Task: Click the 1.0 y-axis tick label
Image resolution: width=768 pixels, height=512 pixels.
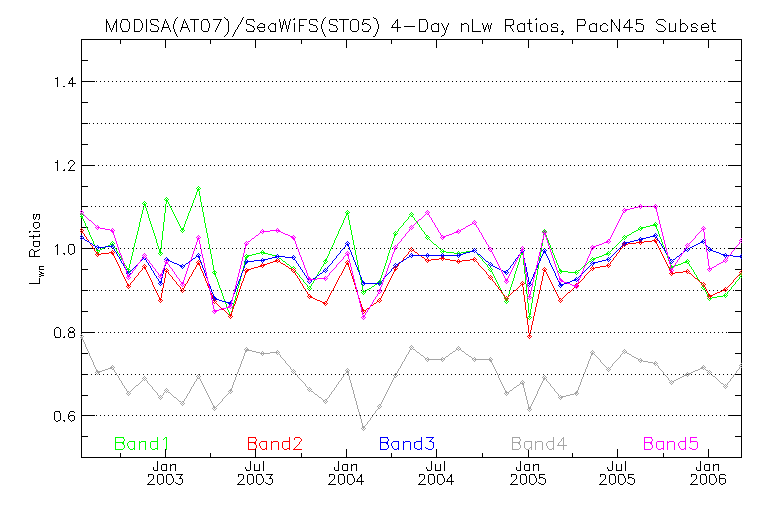Action: 65,249
